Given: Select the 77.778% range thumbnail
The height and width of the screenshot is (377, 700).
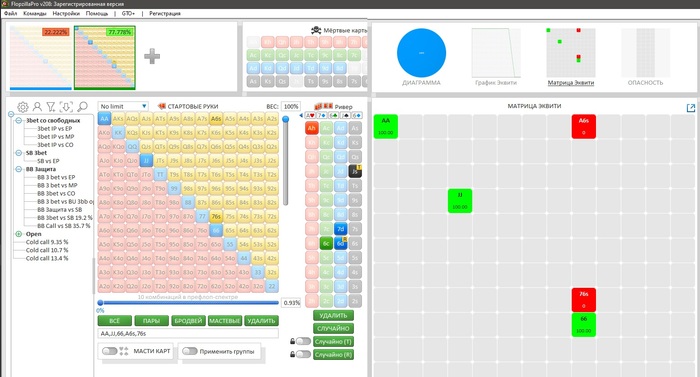Looking at the screenshot, I should (x=105, y=58).
